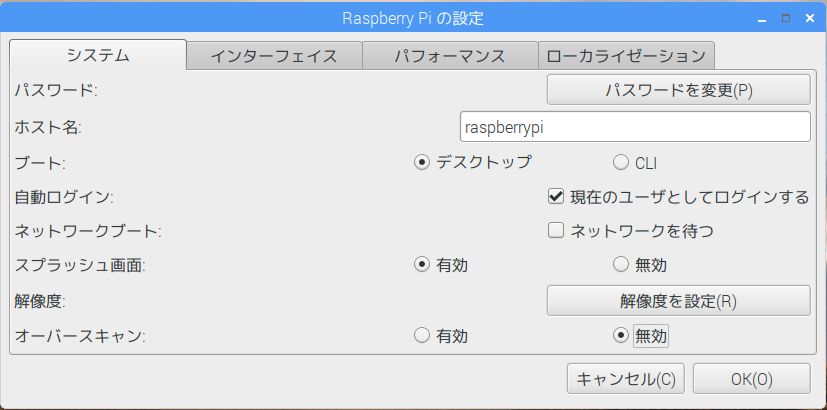Select the ローカライゼーション tab

pos(626,55)
